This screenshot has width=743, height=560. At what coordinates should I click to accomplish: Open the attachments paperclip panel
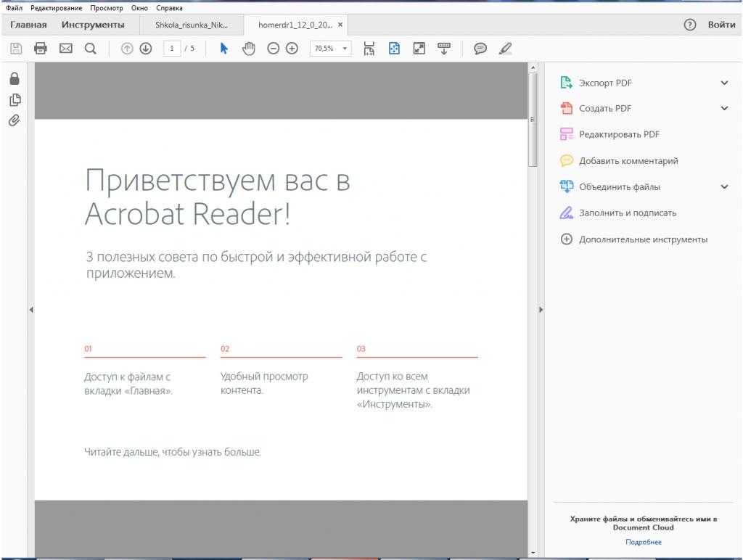[14, 120]
